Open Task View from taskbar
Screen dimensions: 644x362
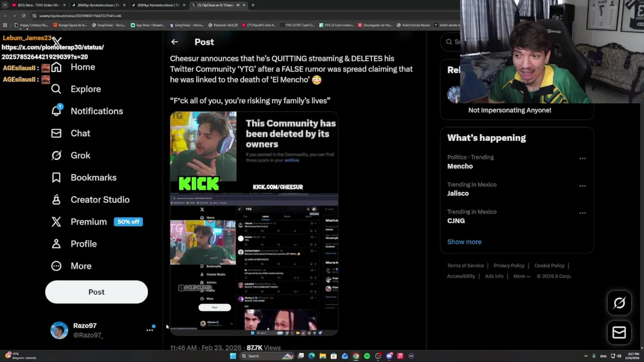pos(300,356)
